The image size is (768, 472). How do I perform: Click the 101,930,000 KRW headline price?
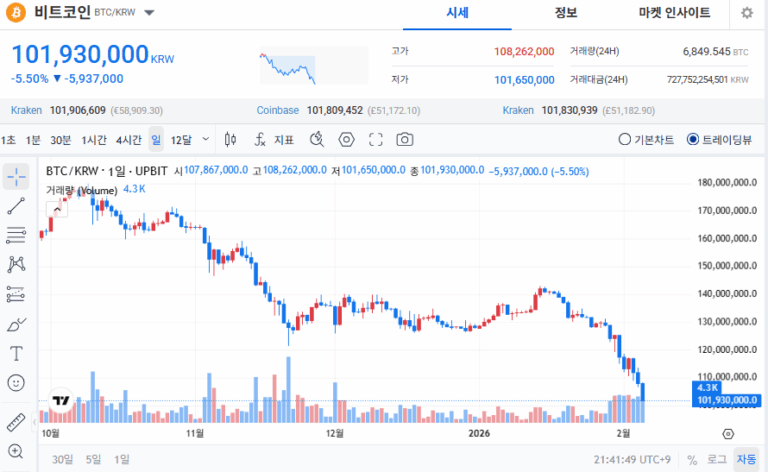coord(93,54)
